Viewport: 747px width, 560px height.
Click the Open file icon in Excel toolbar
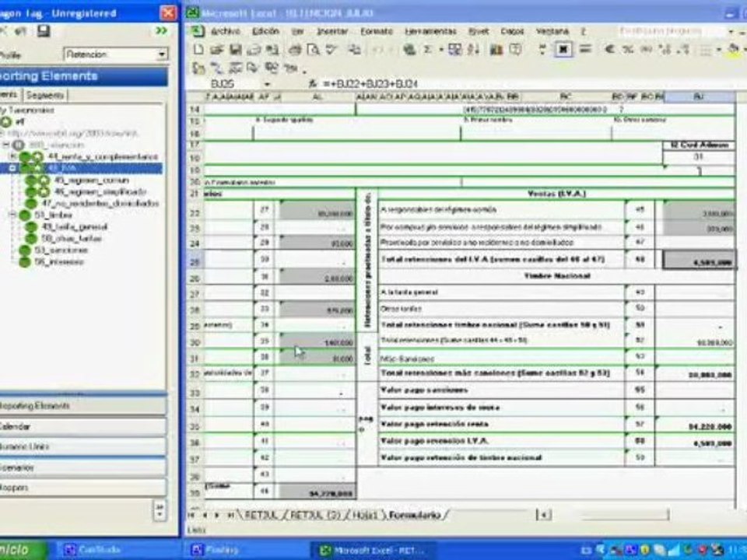pyautogui.click(x=217, y=50)
